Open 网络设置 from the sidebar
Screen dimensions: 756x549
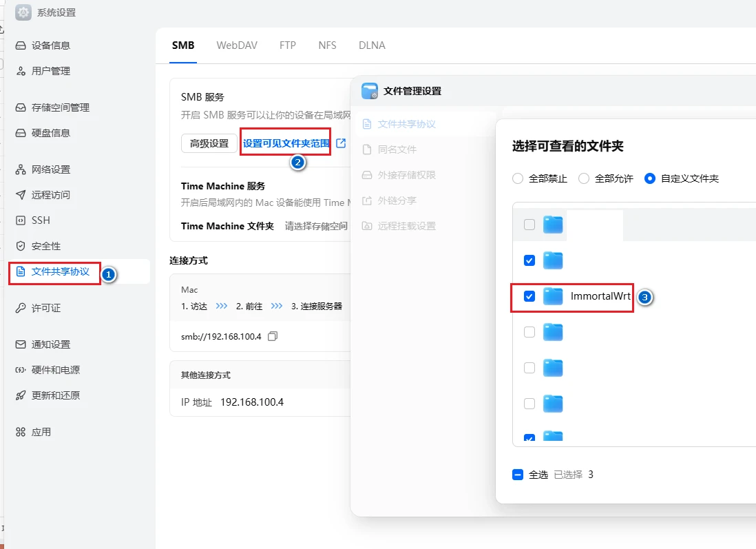pyautogui.click(x=52, y=169)
